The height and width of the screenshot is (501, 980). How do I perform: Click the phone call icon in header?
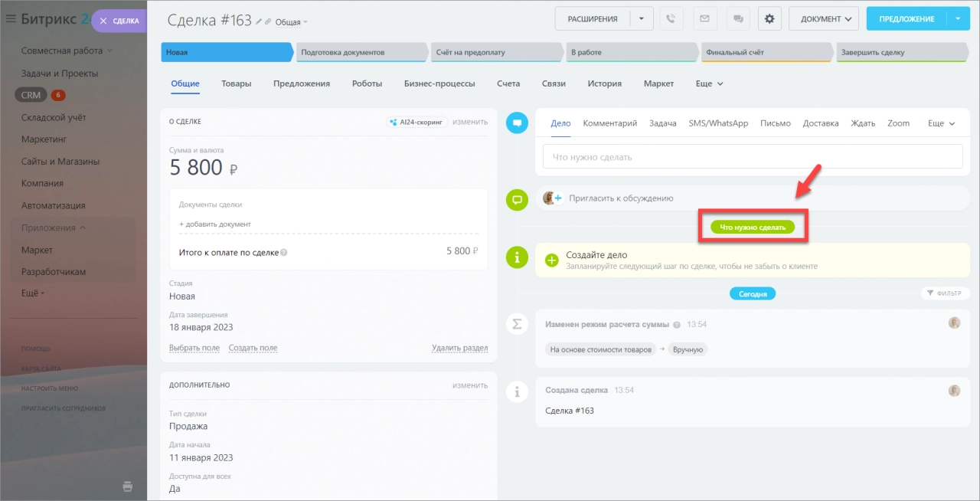671,19
